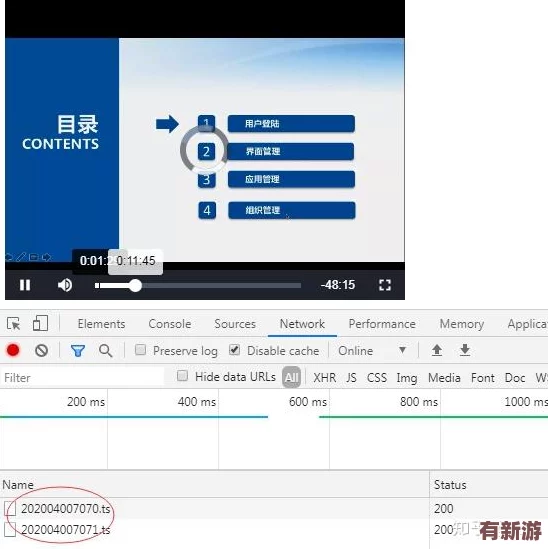548x549 pixels.
Task: Filter requests by JS
Action: pyautogui.click(x=351, y=378)
